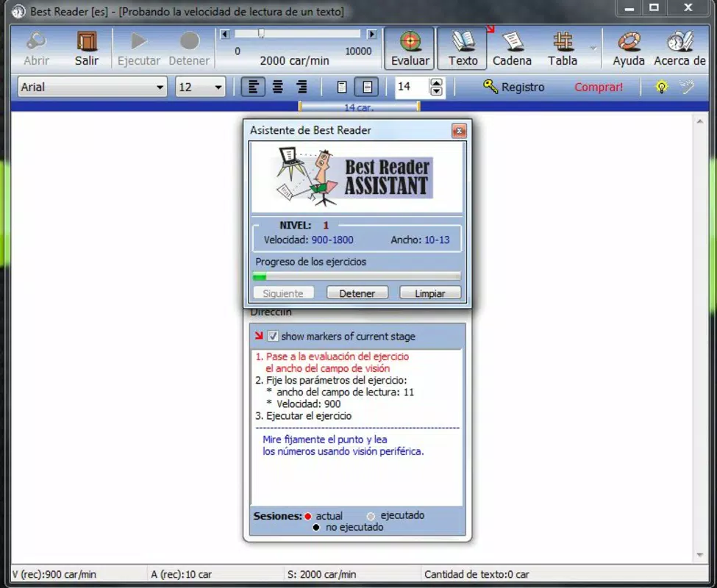Image resolution: width=717 pixels, height=588 pixels.
Task: Click the Limpiar button
Action: tap(430, 293)
